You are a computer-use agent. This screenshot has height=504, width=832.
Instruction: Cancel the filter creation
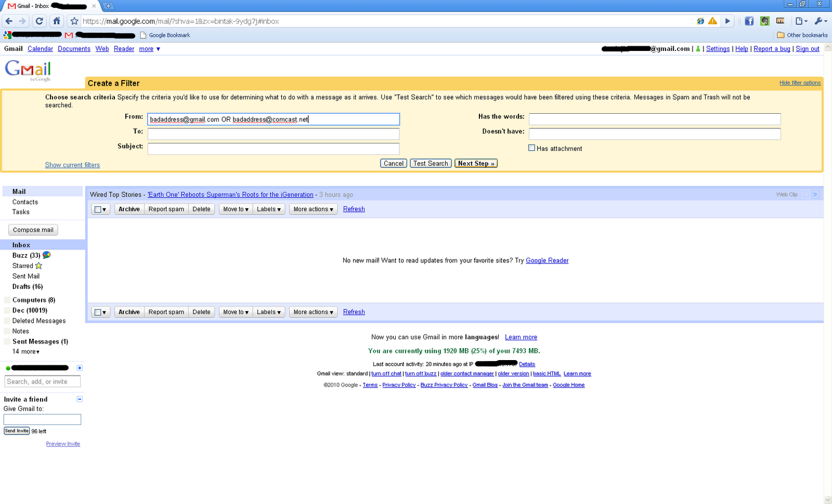click(393, 163)
